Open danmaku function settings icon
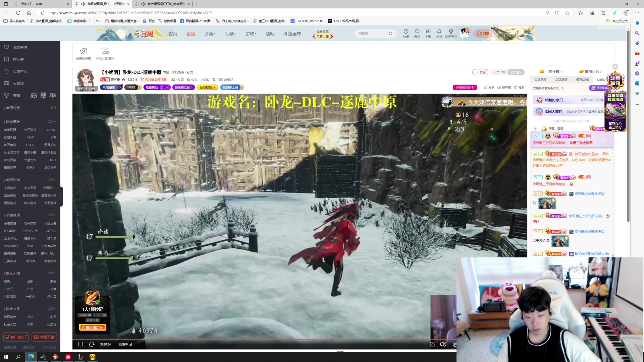Image resolution: width=644 pixels, height=362 pixels. [x=105, y=51]
